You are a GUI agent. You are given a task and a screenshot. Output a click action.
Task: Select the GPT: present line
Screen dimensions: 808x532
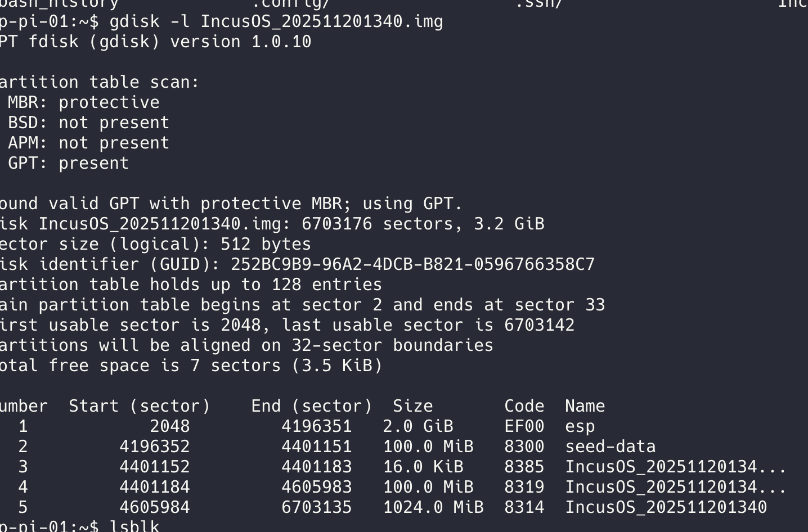coord(68,163)
